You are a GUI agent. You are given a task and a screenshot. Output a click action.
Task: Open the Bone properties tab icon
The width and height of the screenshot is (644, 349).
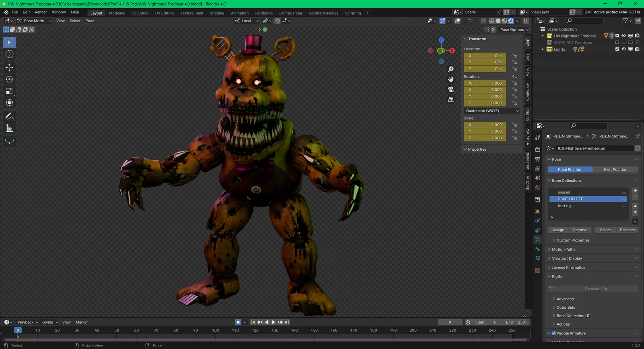[x=538, y=249]
